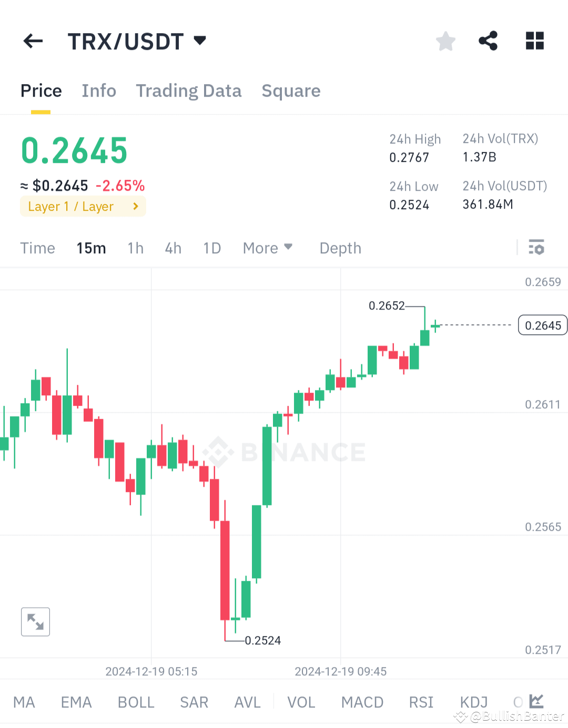This screenshot has width=568, height=728.
Task: Expand chart to fullscreen with the expand icon
Action: click(35, 621)
